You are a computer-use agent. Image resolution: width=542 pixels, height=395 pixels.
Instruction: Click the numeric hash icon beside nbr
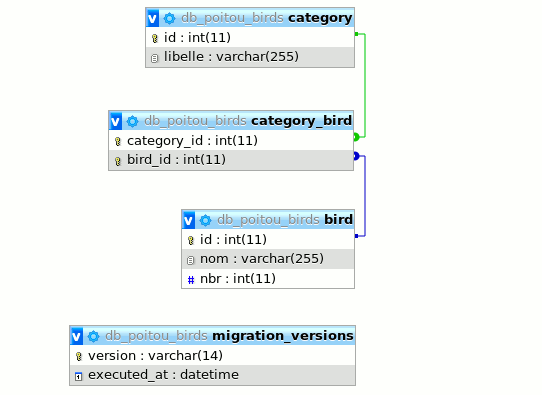tap(191, 280)
